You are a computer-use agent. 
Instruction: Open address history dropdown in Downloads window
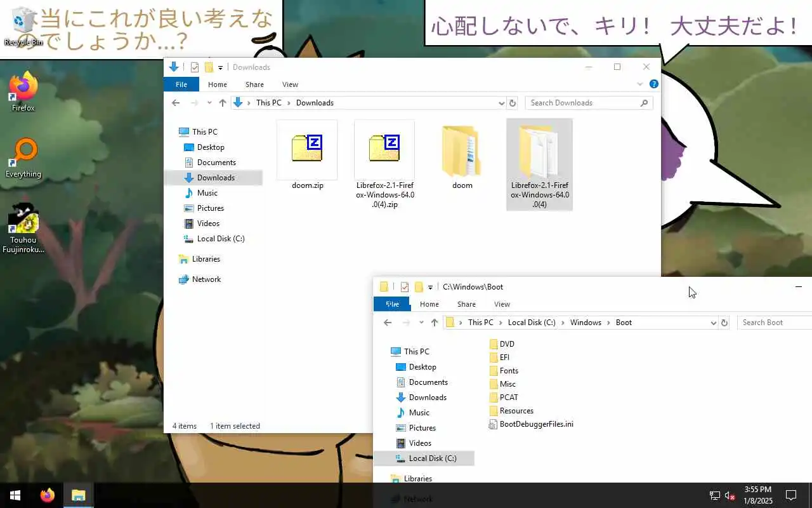tap(501, 103)
